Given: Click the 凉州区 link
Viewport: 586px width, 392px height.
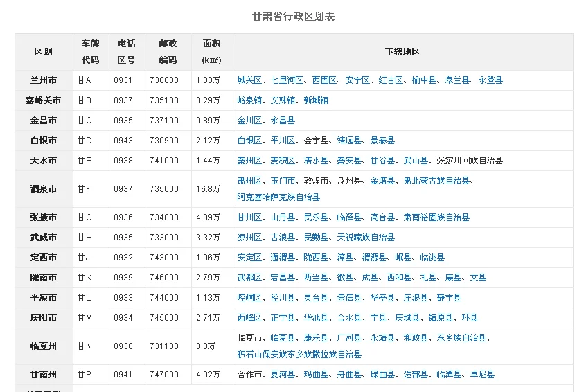Looking at the screenshot, I should tap(249, 238).
